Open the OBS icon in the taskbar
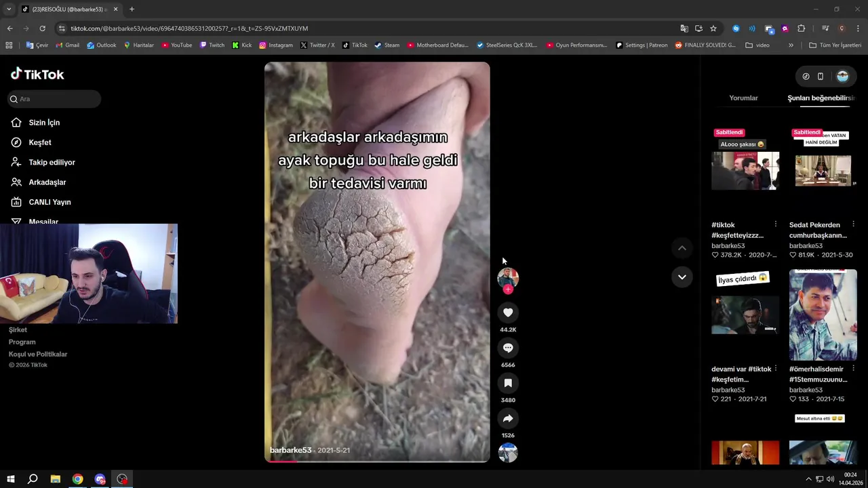 [x=122, y=479]
